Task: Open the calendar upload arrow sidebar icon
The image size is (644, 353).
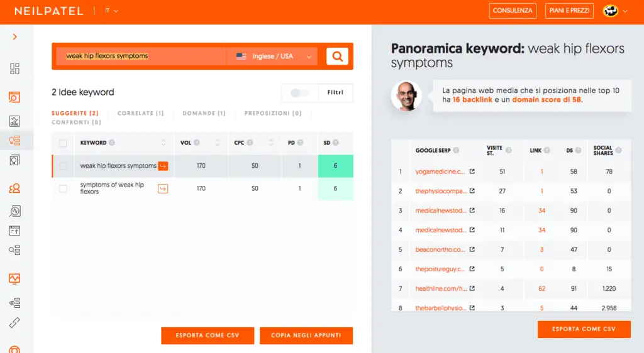Action: tap(14, 231)
